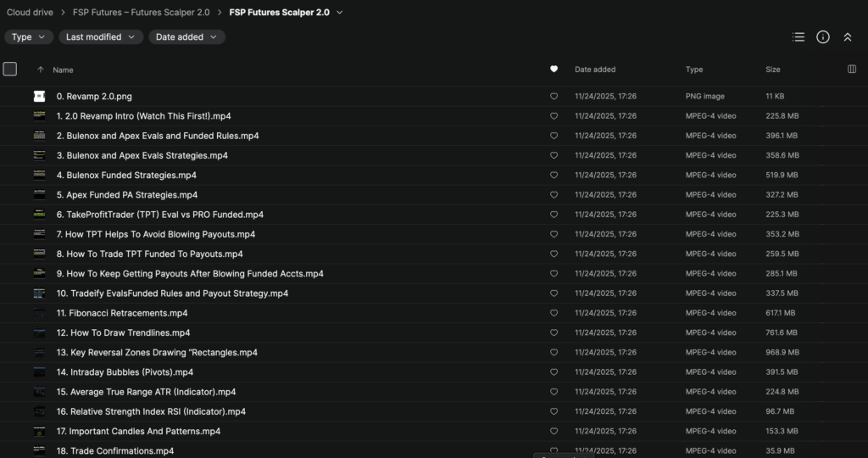Screen dimensions: 868x458
Task: Switch to list view layout icon
Action: pyautogui.click(x=798, y=36)
